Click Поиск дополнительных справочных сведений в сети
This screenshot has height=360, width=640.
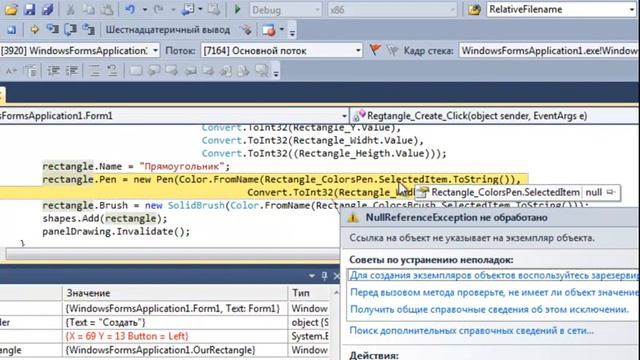471,331
